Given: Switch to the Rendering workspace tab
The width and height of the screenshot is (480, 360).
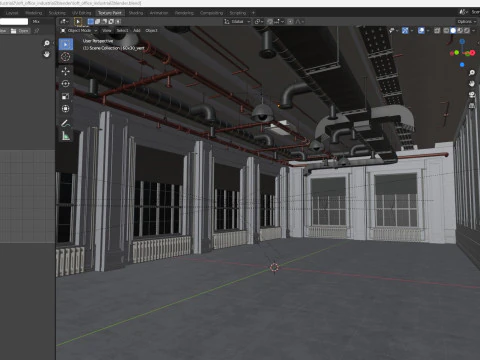Looking at the screenshot, I should (184, 13).
